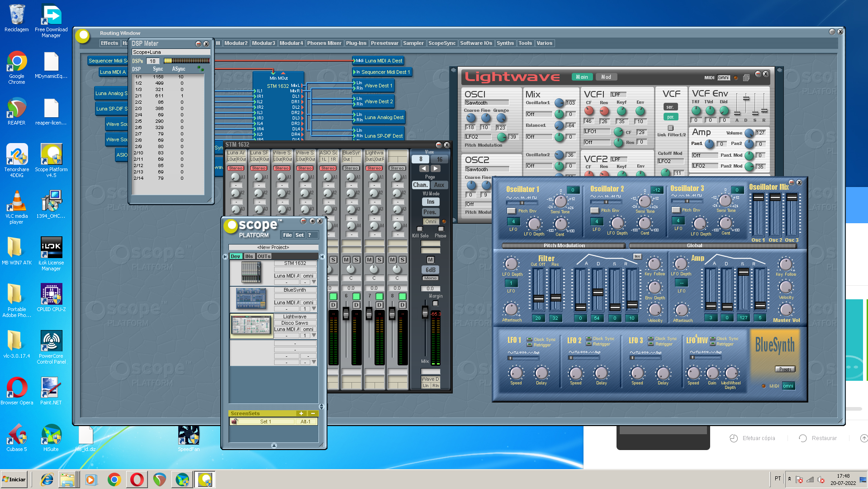The width and height of the screenshot is (868, 489).
Task: Open Reaper from the desktop icon
Action: (17, 111)
